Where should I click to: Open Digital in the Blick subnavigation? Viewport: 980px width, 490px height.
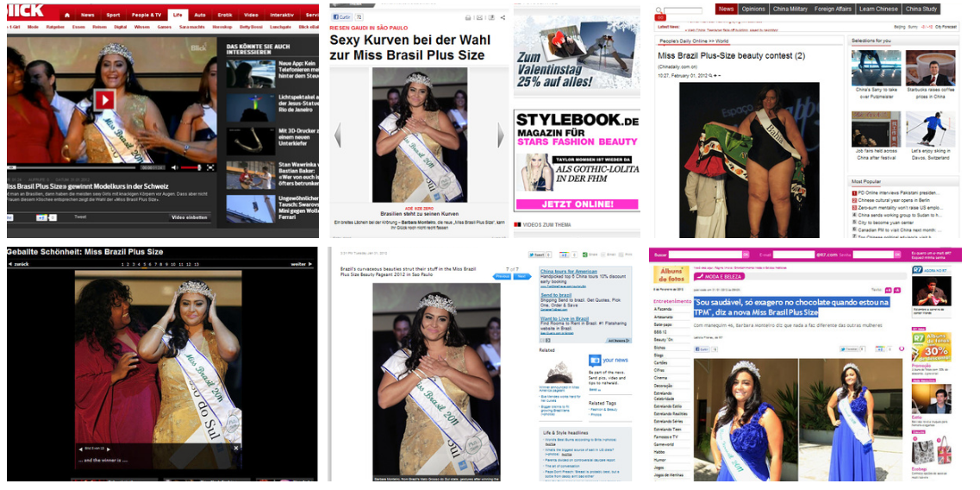(x=121, y=28)
